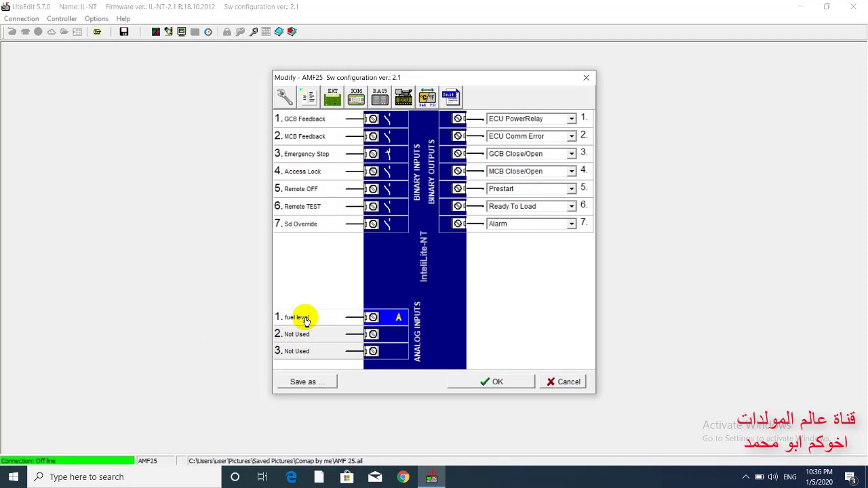Screen dimensions: 868x488
Task: Select the Remote TEST input label
Action: click(302, 207)
